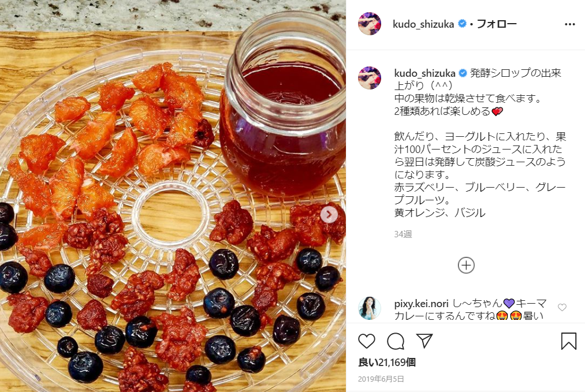The width and height of the screenshot is (585, 392).
Task: View the 良い21,169個 likes count
Action: tap(387, 362)
